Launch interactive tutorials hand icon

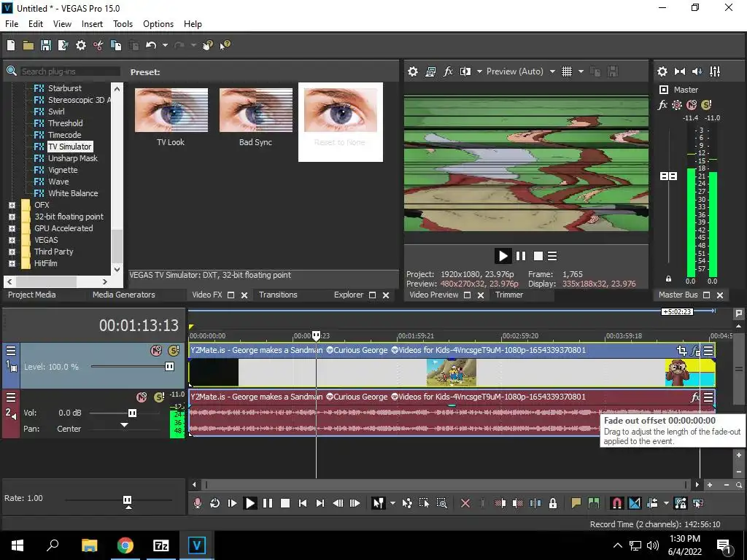pos(208,45)
